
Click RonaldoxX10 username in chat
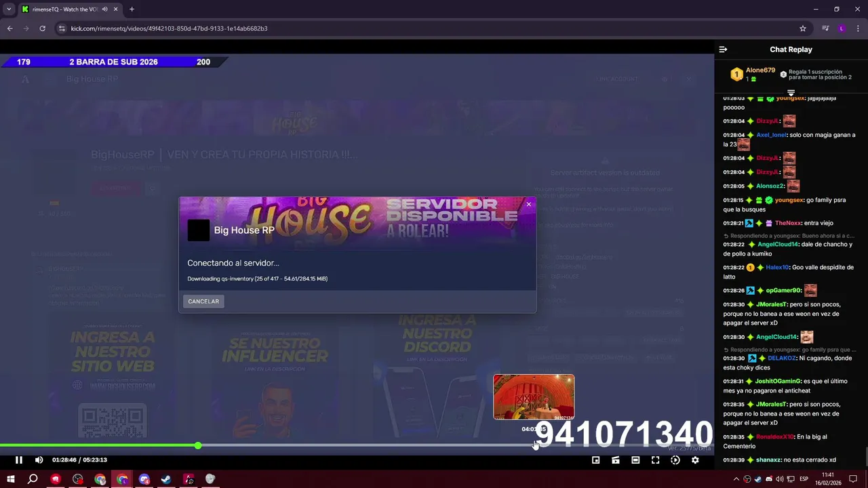pyautogui.click(x=774, y=436)
